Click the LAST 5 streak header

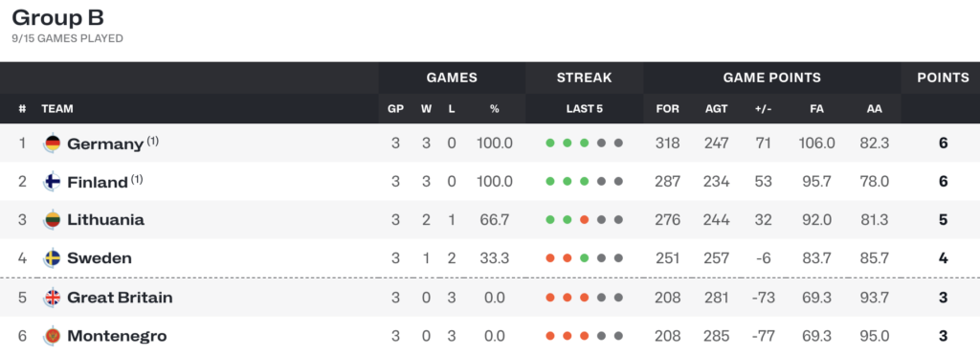tap(585, 109)
